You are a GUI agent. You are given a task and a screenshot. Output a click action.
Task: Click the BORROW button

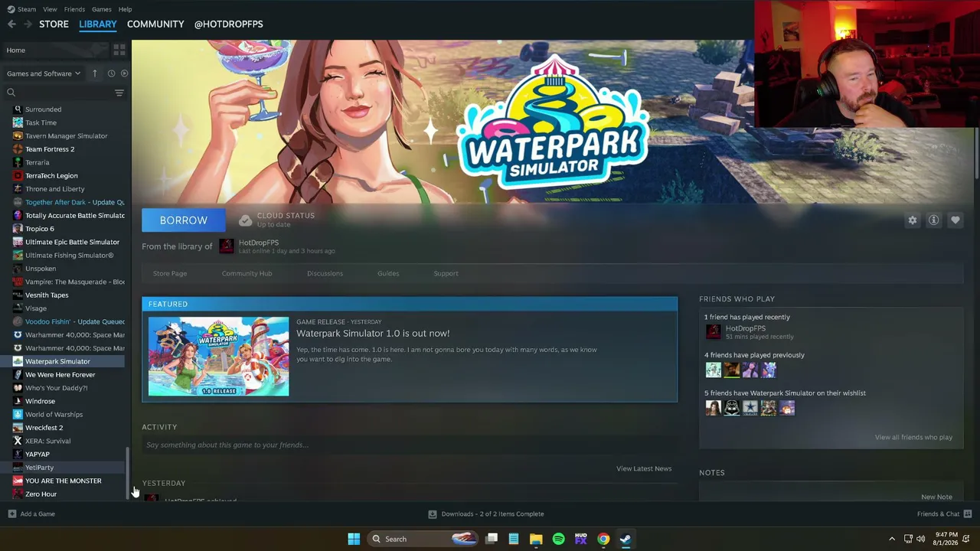click(184, 220)
